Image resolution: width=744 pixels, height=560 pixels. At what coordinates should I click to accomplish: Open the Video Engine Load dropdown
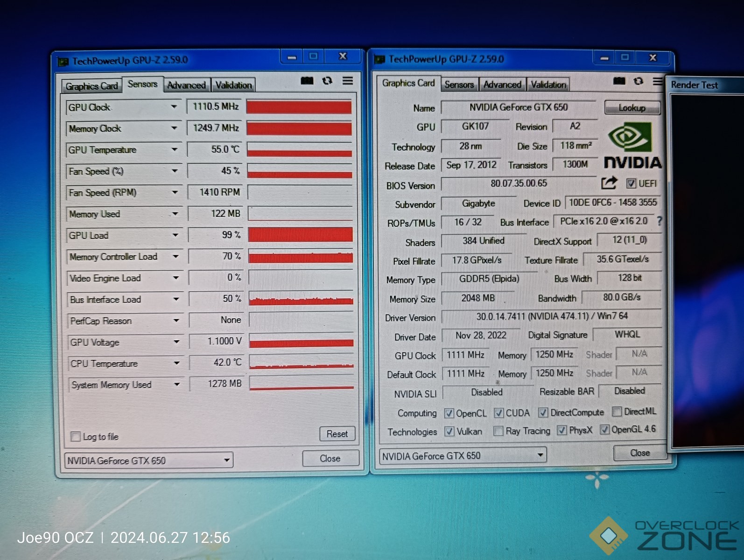pos(176,278)
